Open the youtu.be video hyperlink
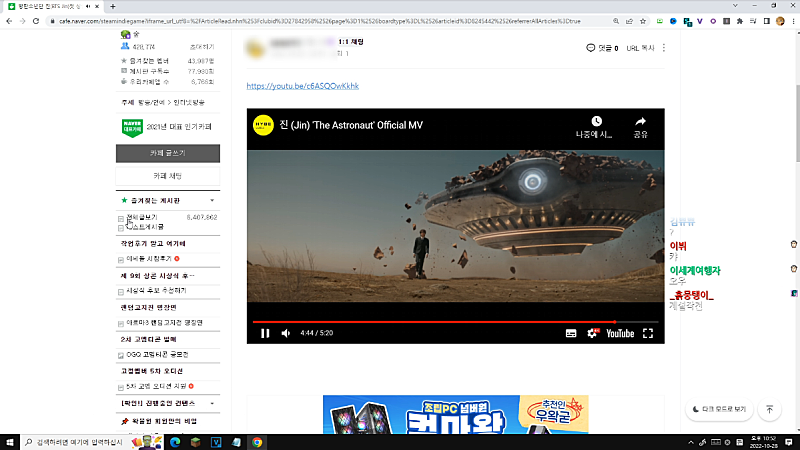The image size is (800, 450). 288,86
